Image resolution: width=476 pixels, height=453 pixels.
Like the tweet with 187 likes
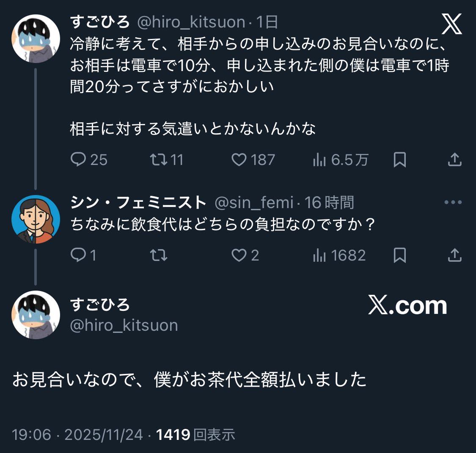pos(239,159)
